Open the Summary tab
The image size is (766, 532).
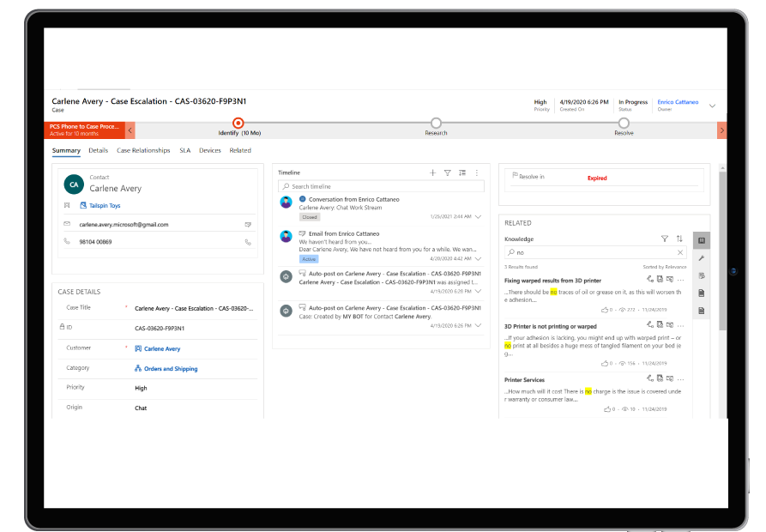pos(66,150)
